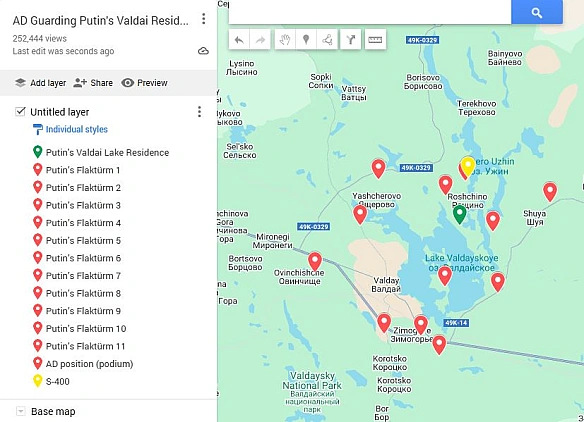
Task: Select Putin's Flaktürm 8 in list
Action: pyautogui.click(x=83, y=293)
